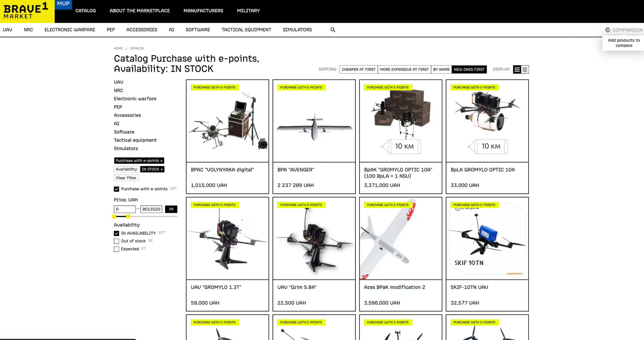The width and height of the screenshot is (644, 340).
Task: Open the MANUFACTURERS menu item
Action: (x=203, y=11)
